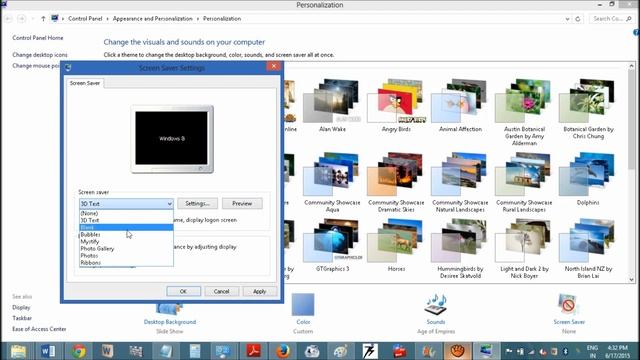Open the Sounds settings icon
The width and height of the screenshot is (640, 360).
pyautogui.click(x=436, y=304)
